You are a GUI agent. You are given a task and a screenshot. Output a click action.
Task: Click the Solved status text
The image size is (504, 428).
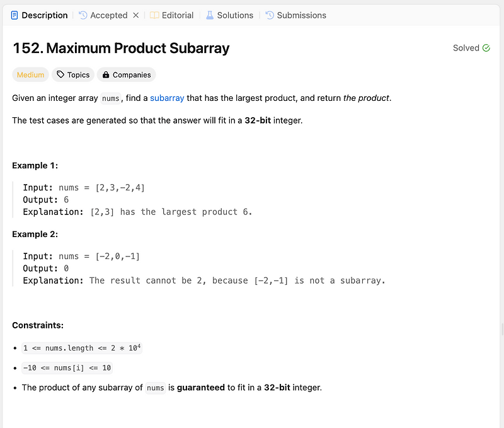click(465, 48)
